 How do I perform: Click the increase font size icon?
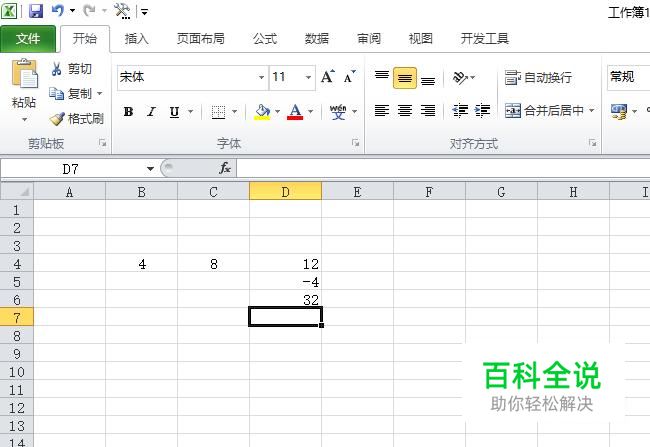click(327, 77)
